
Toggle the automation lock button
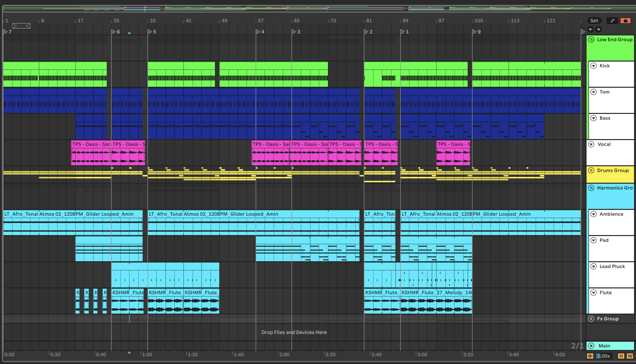point(625,21)
